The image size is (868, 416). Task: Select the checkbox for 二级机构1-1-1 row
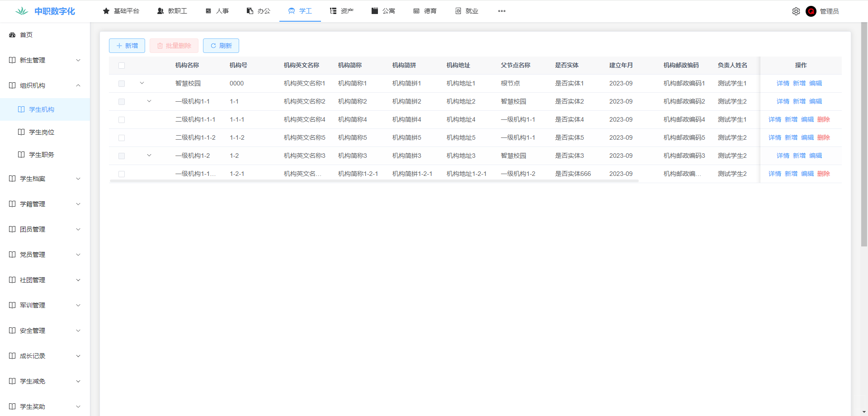tap(122, 120)
